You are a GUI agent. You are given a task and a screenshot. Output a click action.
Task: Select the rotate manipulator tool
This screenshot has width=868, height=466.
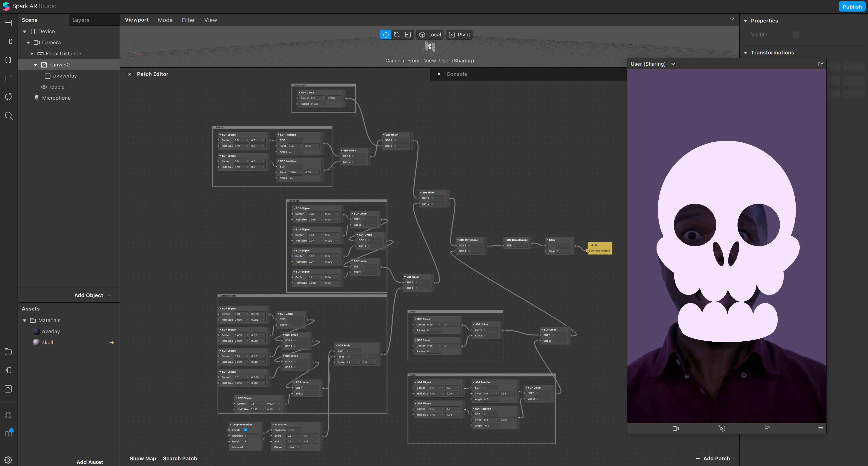click(397, 35)
